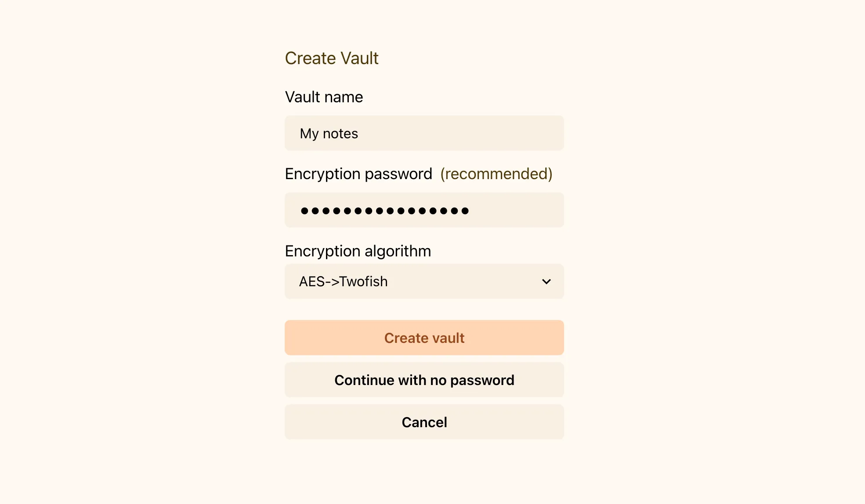Click Continue with no password option
The height and width of the screenshot is (504, 865).
(x=424, y=380)
